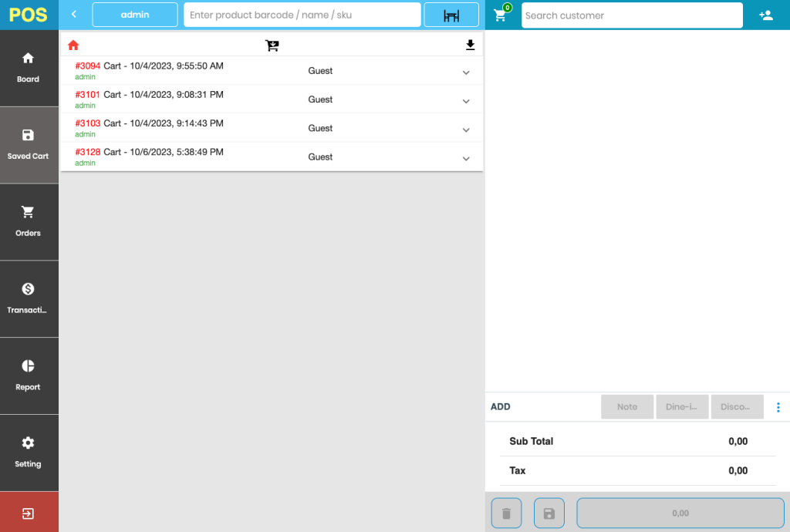Click the save cart disk button

(x=549, y=513)
